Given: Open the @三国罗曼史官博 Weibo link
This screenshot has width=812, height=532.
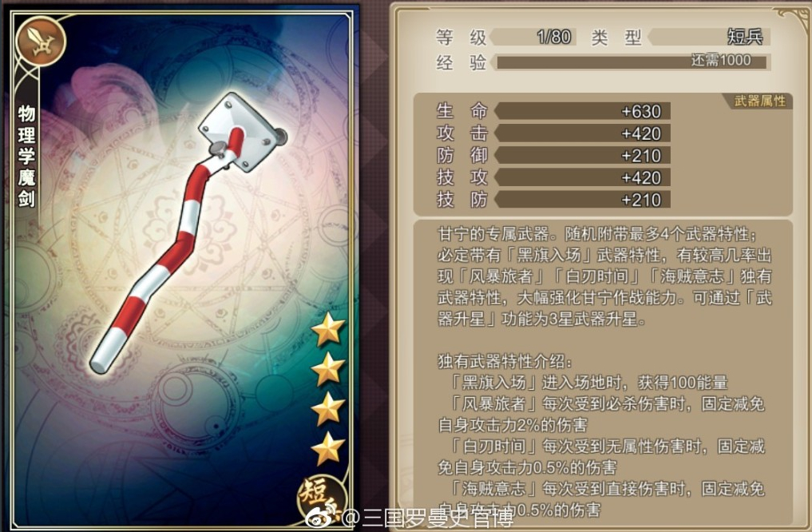Looking at the screenshot, I should pyautogui.click(x=428, y=517).
